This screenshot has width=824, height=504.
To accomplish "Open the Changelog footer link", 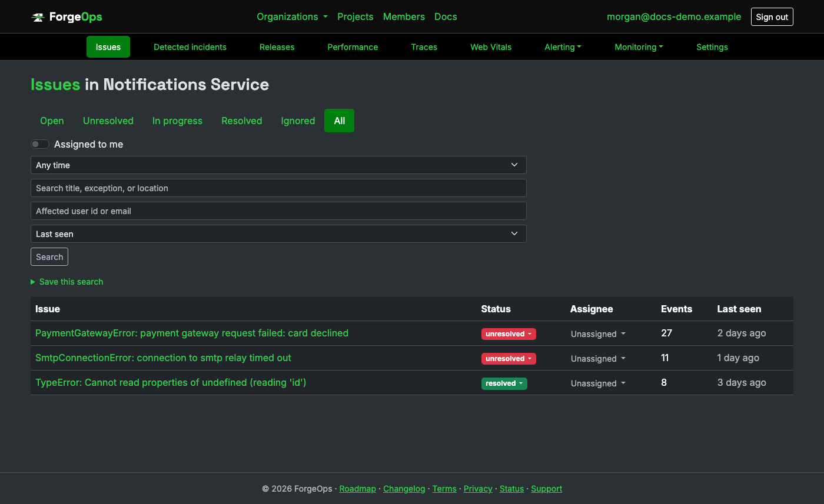I will tap(404, 489).
